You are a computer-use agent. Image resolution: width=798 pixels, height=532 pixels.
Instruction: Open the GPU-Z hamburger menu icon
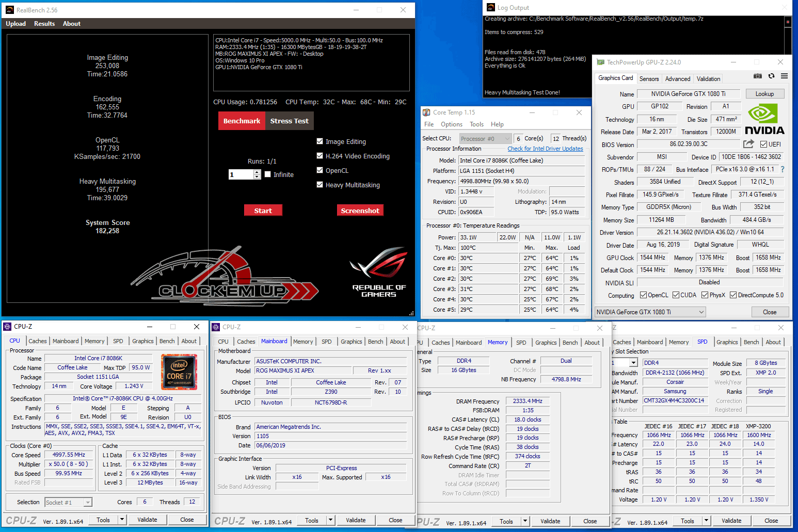[784, 76]
